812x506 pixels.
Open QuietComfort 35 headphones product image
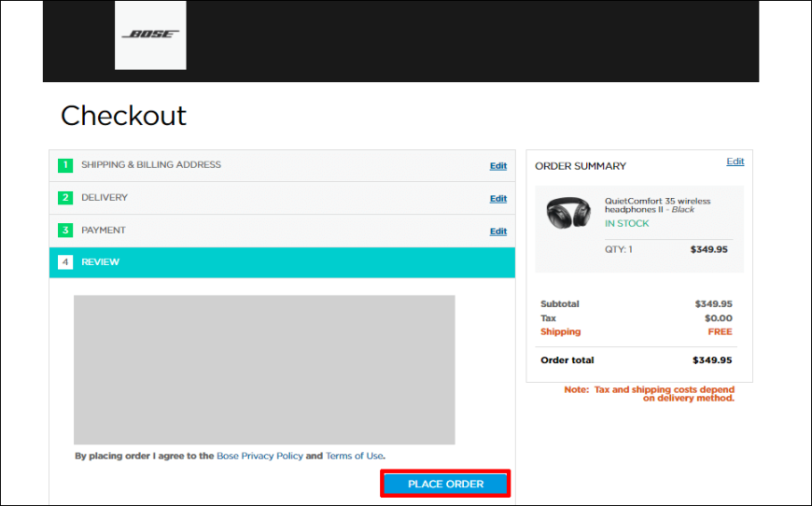coord(568,212)
